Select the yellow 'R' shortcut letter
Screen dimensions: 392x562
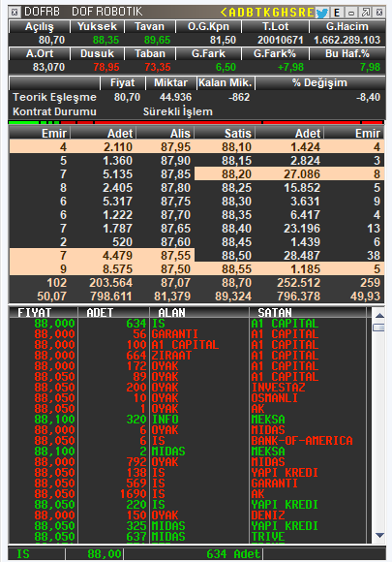[302, 13]
